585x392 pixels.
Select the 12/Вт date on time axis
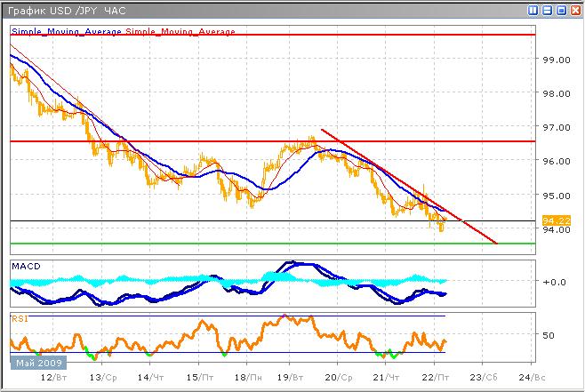point(50,378)
